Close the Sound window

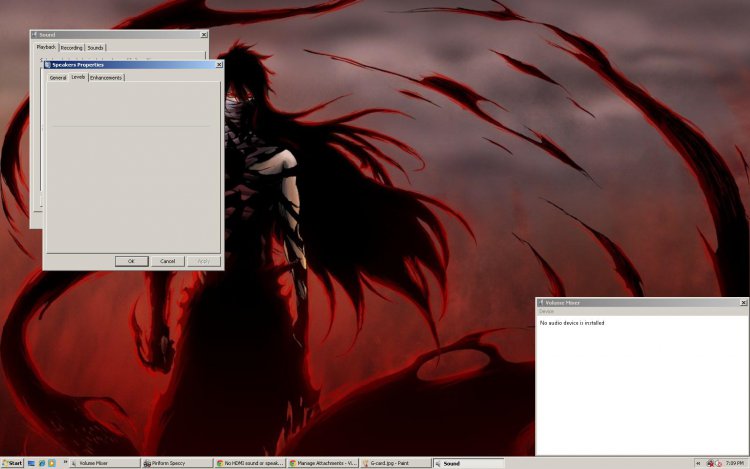pyautogui.click(x=204, y=35)
